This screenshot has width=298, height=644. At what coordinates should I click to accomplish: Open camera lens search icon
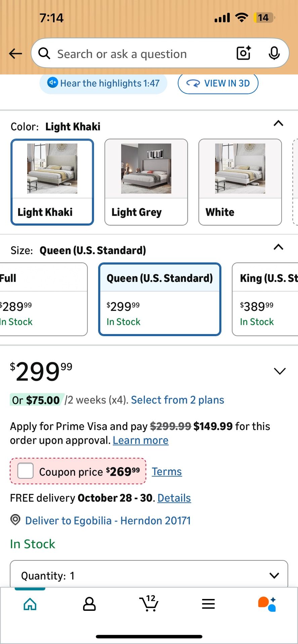tap(244, 53)
